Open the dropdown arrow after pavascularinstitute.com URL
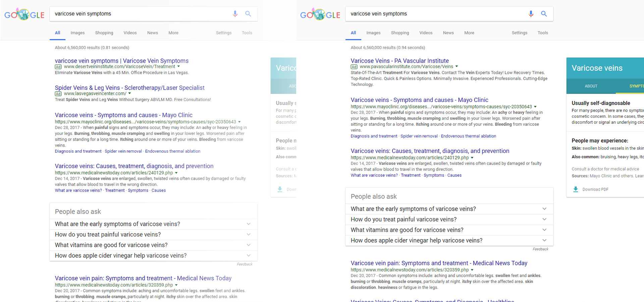 457,67
